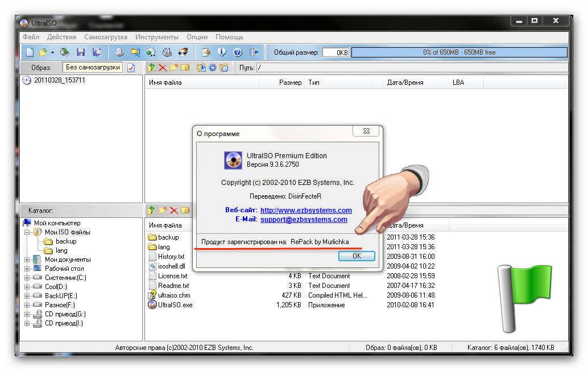Viewport: 588px width, 371px height.
Task: Click the 0% of 650MB capacity bar
Action: click(x=458, y=52)
